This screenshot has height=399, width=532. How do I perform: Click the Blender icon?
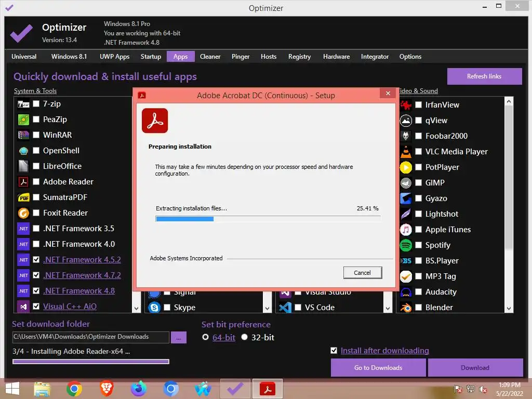(406, 308)
